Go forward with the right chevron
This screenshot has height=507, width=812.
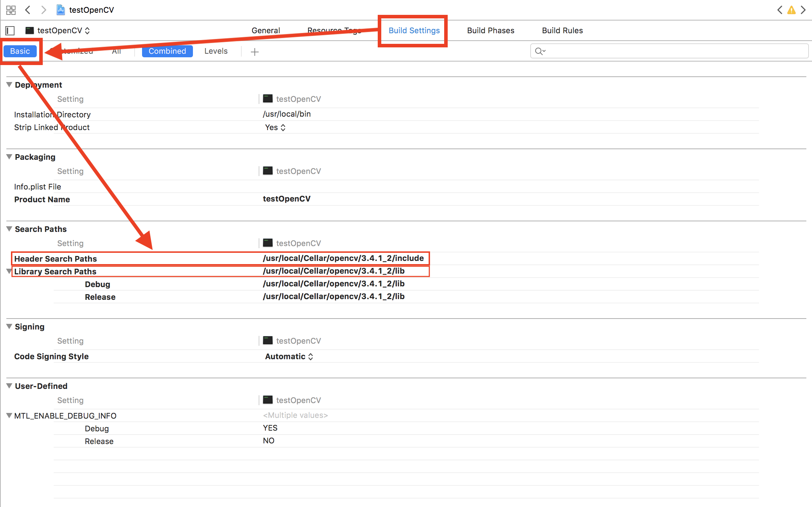43,10
